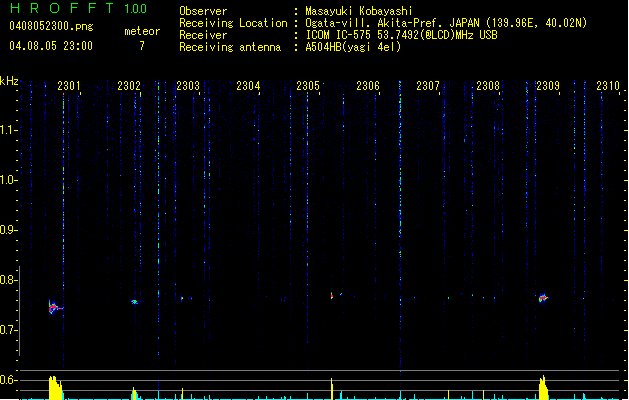The height and width of the screenshot is (400, 629).
Task: Click the meteor count value 7
Action: click(x=142, y=46)
